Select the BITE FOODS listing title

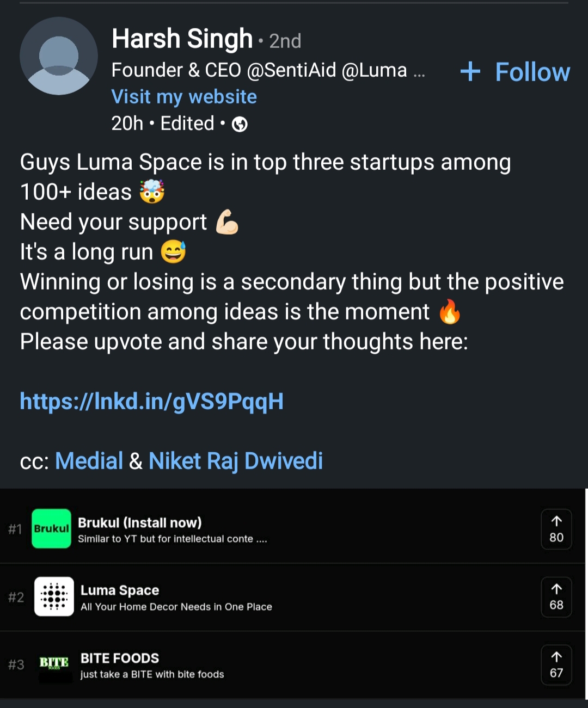pyautogui.click(x=120, y=658)
